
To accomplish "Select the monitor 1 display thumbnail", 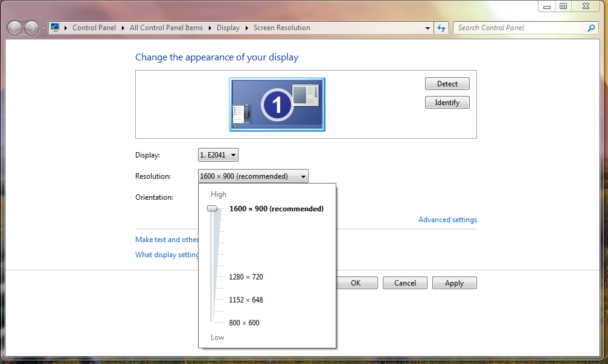I will pos(277,104).
